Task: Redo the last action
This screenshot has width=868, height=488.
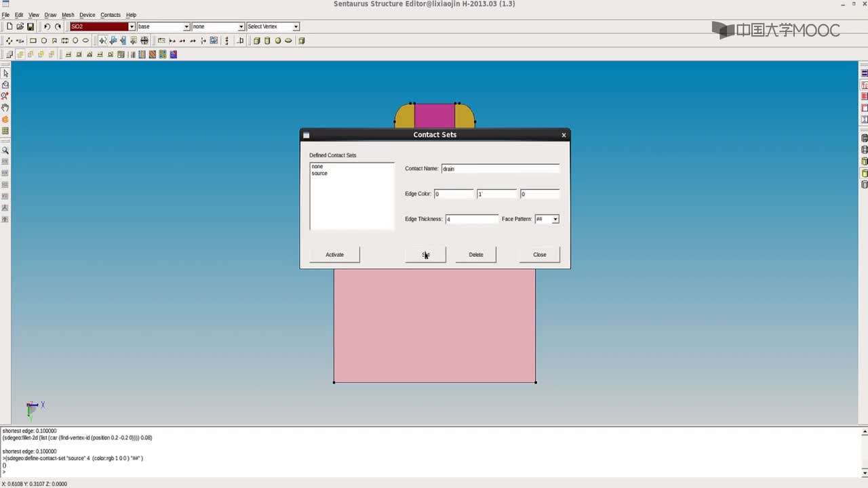Action: click(x=58, y=26)
